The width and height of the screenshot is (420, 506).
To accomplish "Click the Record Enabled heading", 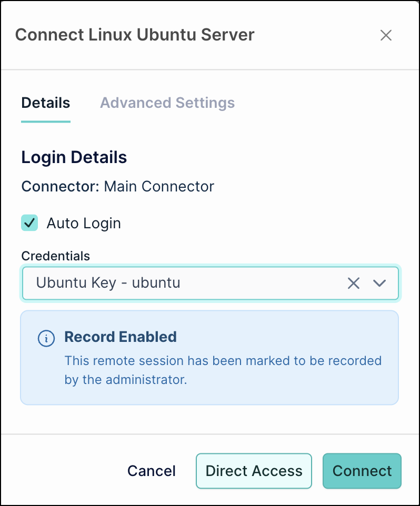I will (121, 337).
